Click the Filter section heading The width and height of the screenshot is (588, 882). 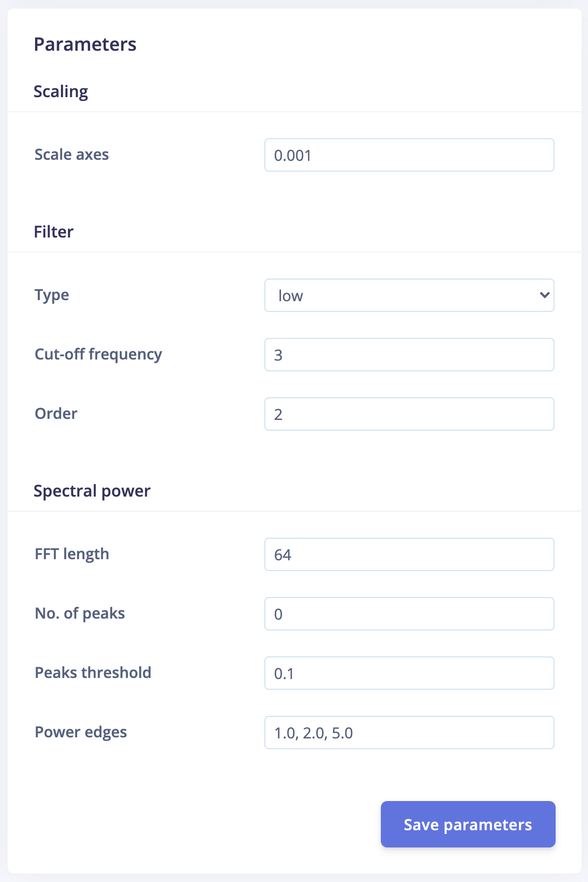pos(53,232)
